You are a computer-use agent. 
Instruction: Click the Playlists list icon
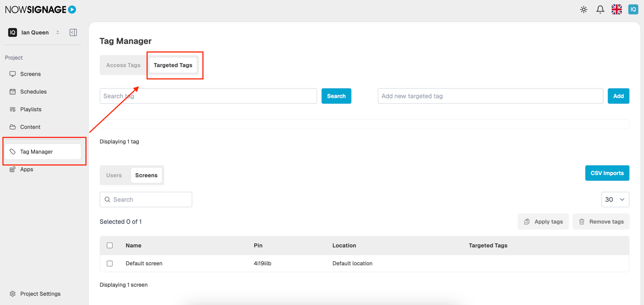[12, 110]
